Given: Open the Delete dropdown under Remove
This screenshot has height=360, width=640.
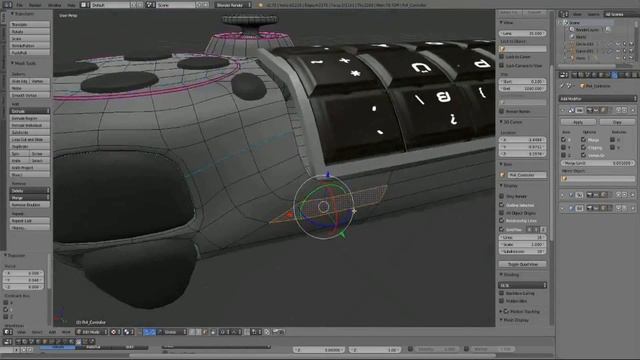Looking at the screenshot, I should pos(30,191).
